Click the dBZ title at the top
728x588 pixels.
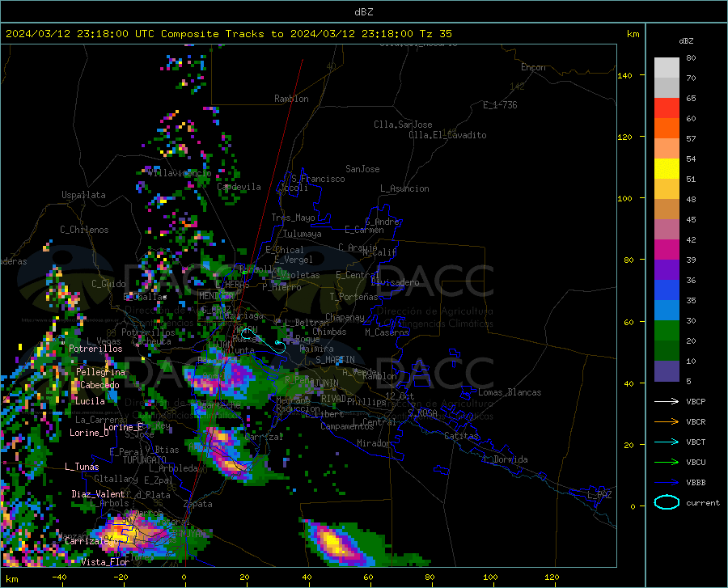pos(363,12)
